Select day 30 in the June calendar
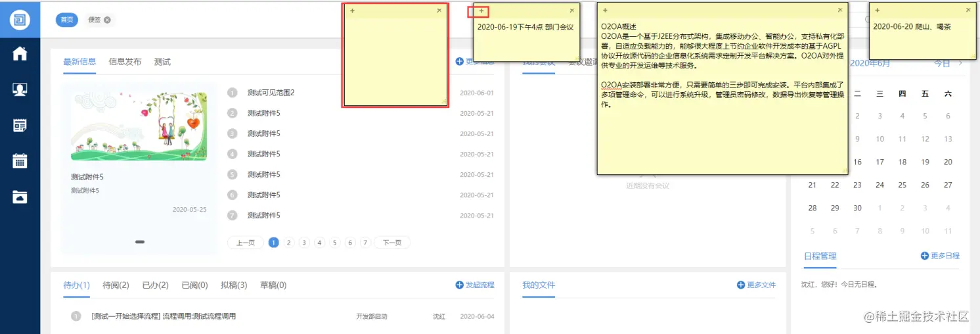The height and width of the screenshot is (334, 980). pos(857,208)
